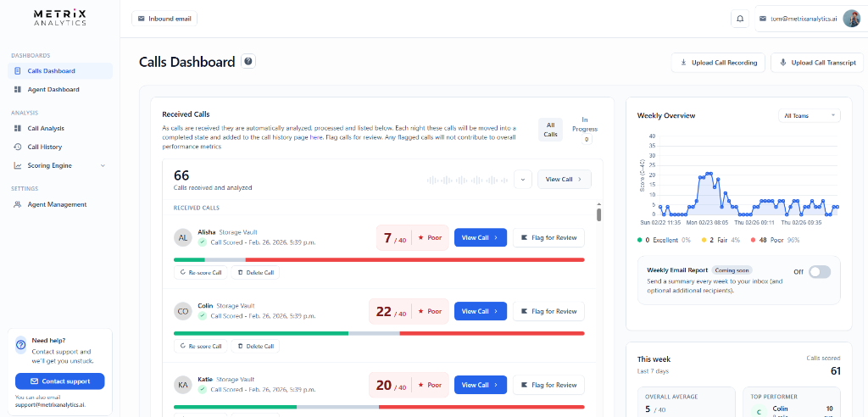Click the Metrix Analytics logo
This screenshot has width=868, height=417.
(x=60, y=17)
